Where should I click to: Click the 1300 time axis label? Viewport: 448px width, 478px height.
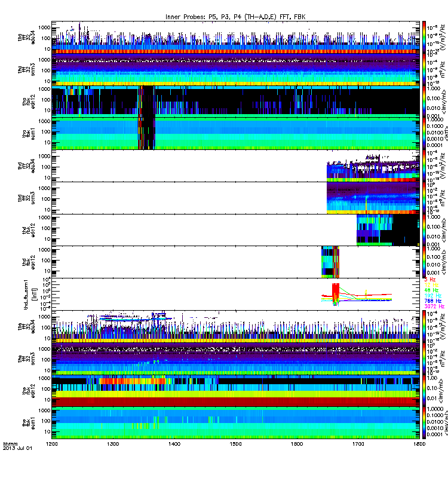(x=113, y=444)
